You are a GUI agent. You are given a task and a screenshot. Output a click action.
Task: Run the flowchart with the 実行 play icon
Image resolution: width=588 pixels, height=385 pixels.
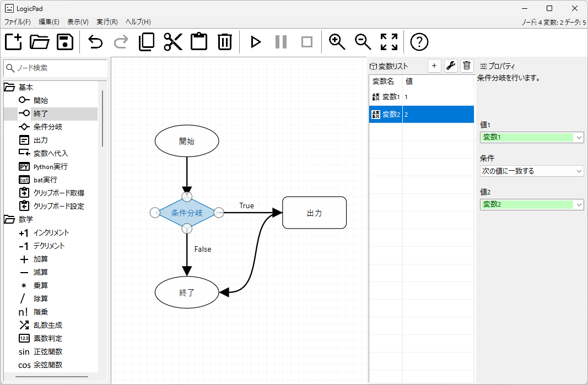click(x=255, y=42)
